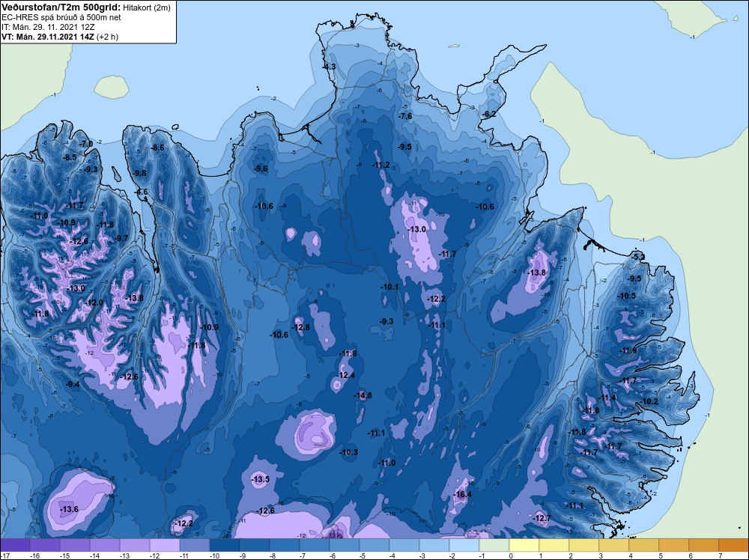
Task: Click the -16.4 temperature label
Action: point(462,495)
